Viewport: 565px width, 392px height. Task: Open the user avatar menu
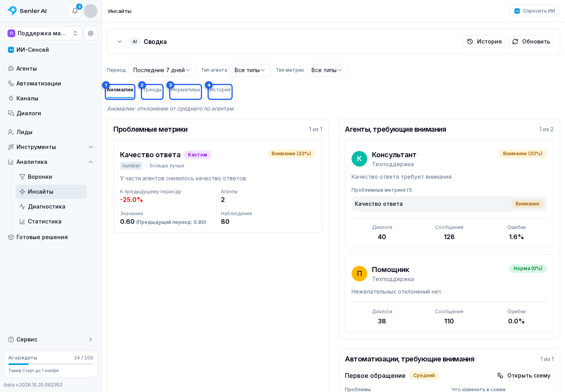pyautogui.click(x=91, y=11)
